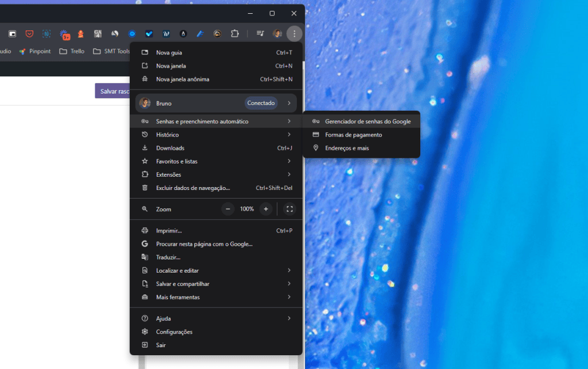Click the extension icon with 9+ badge
The height and width of the screenshot is (369, 588).
[x=64, y=34]
